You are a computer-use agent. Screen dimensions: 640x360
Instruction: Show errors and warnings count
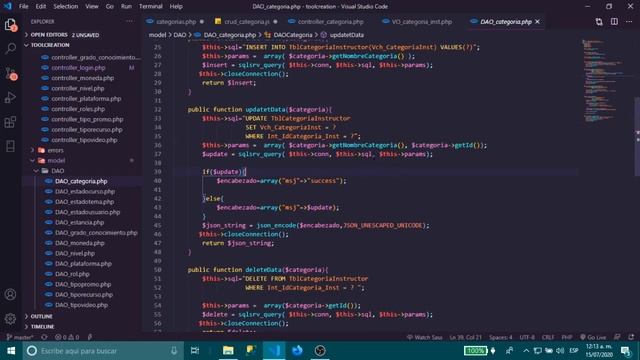pos(67,337)
